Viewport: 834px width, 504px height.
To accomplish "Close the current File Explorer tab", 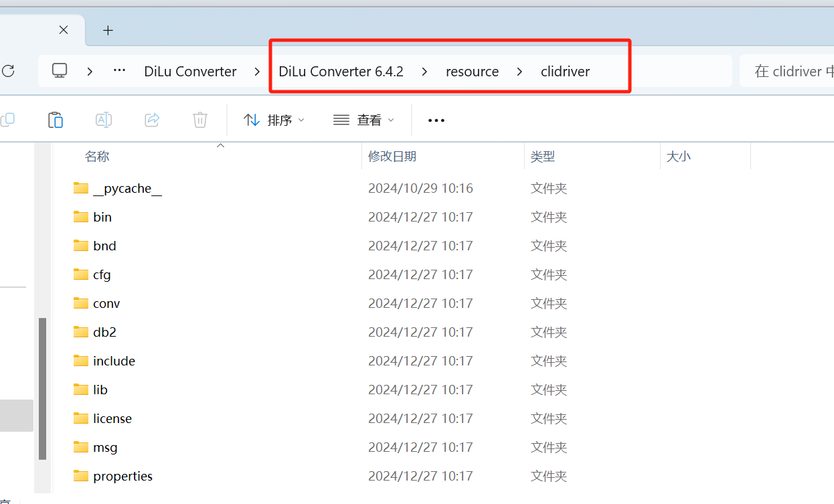I will click(64, 30).
